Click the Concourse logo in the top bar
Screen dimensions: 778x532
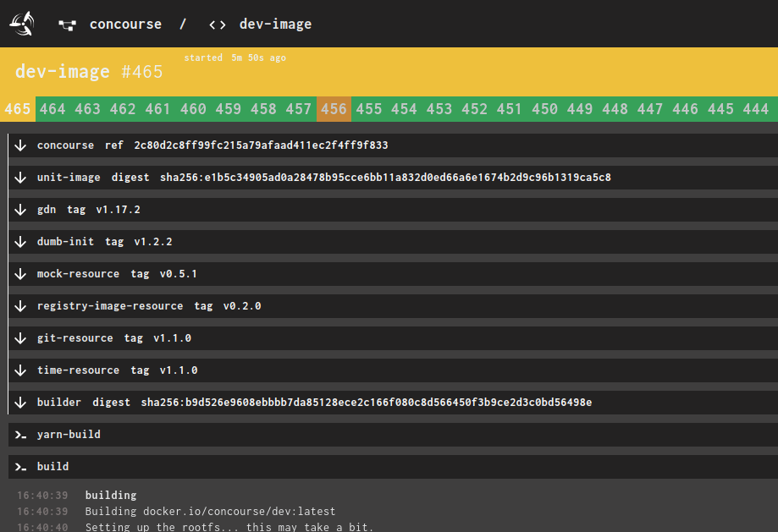click(x=20, y=23)
